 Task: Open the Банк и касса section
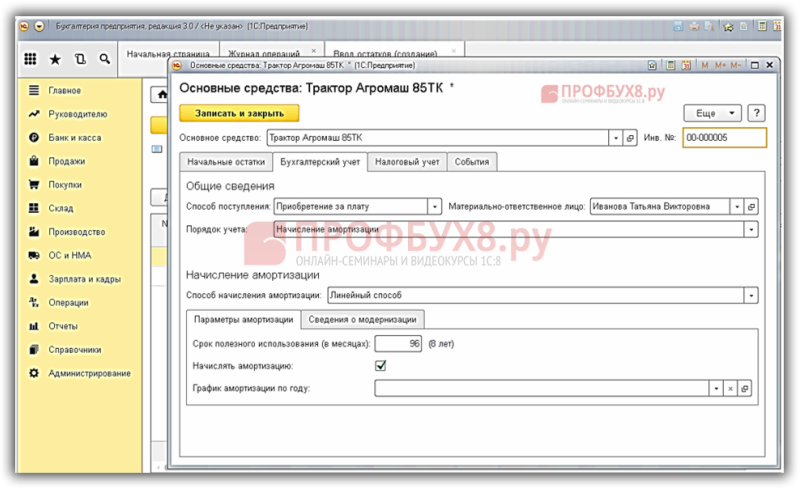(x=74, y=137)
